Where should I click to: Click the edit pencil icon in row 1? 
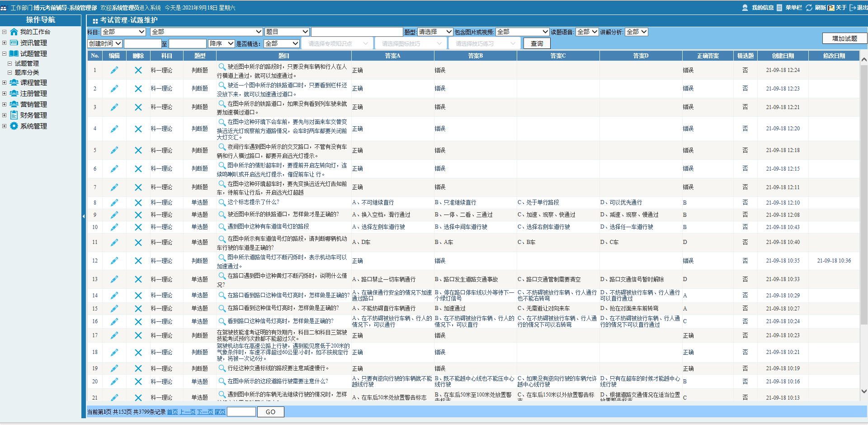coord(114,70)
